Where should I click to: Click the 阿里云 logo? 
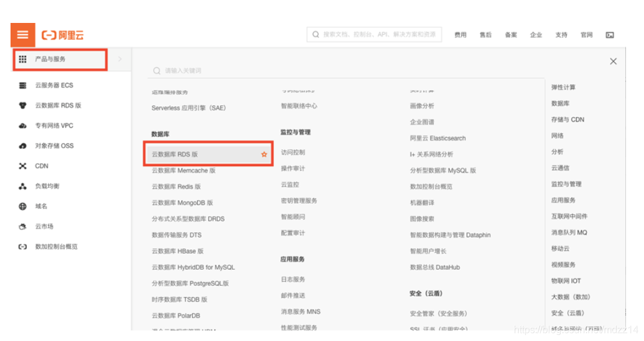(63, 35)
